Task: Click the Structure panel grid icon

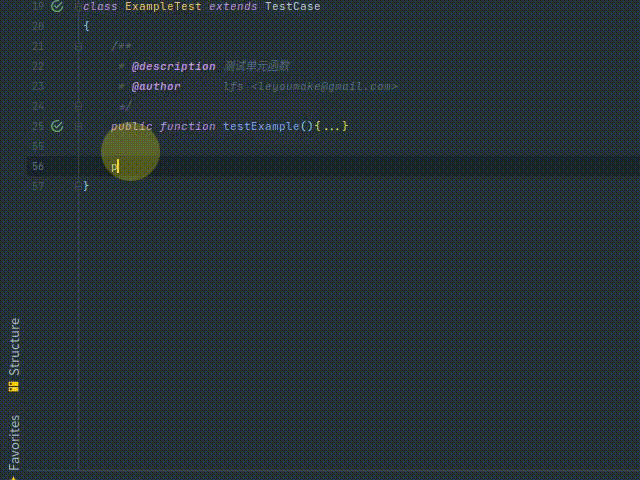Action: 14,386
